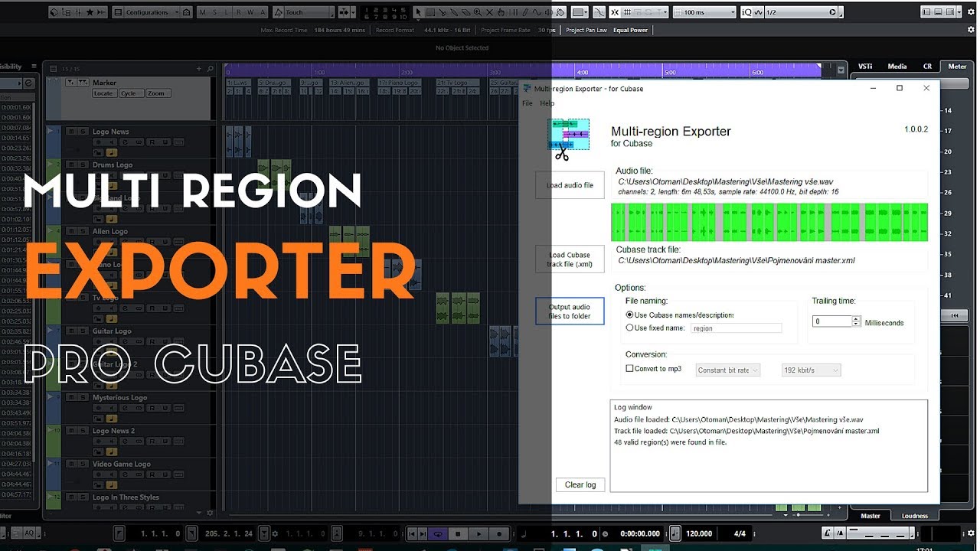Open the 'Constant bit rate' dropdown
The height and width of the screenshot is (551, 980).
728,370
